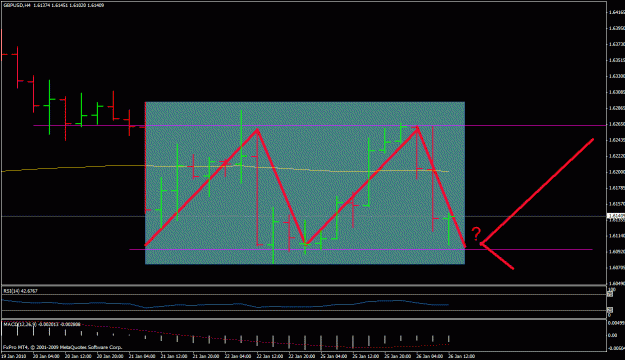Click the shaded teal rectangle object on chart
The width and height of the screenshot is (625, 360).
pos(305,183)
